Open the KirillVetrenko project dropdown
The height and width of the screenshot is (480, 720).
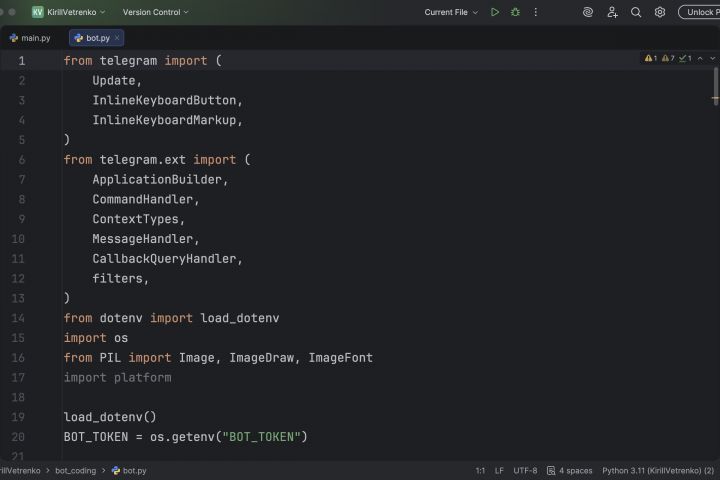coord(76,12)
